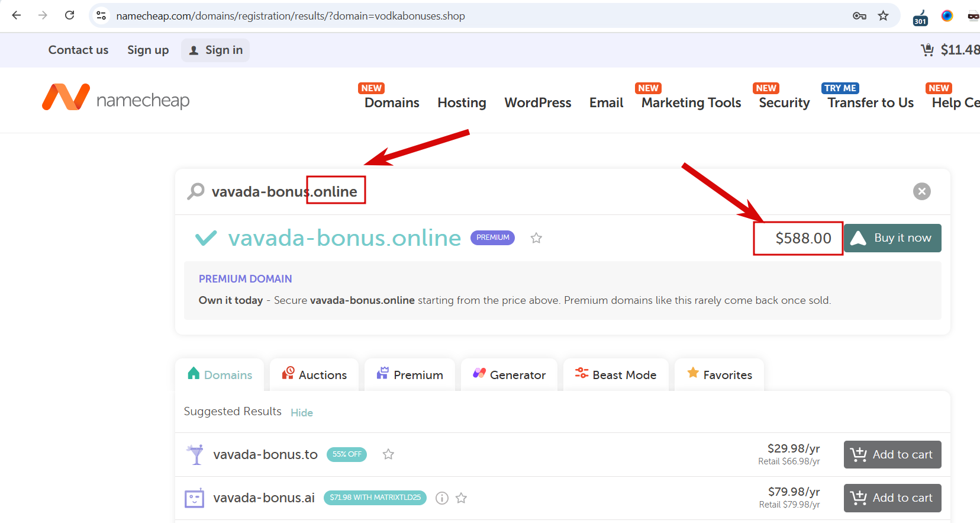Reload the page with the refresh icon
This screenshot has width=980, height=523.
[69, 15]
